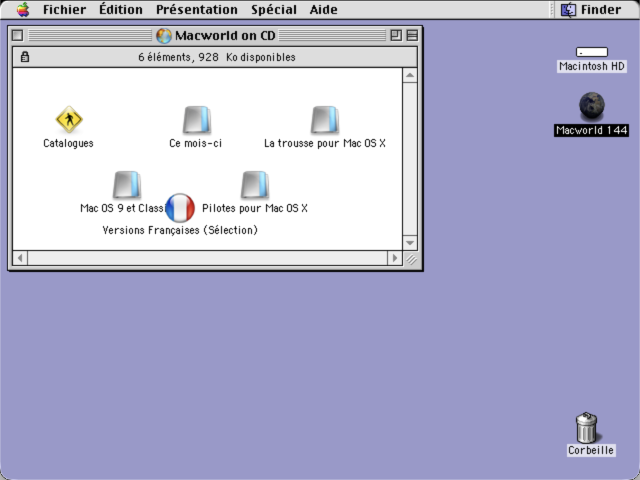Click the Macintosh HD label

pos(592,66)
